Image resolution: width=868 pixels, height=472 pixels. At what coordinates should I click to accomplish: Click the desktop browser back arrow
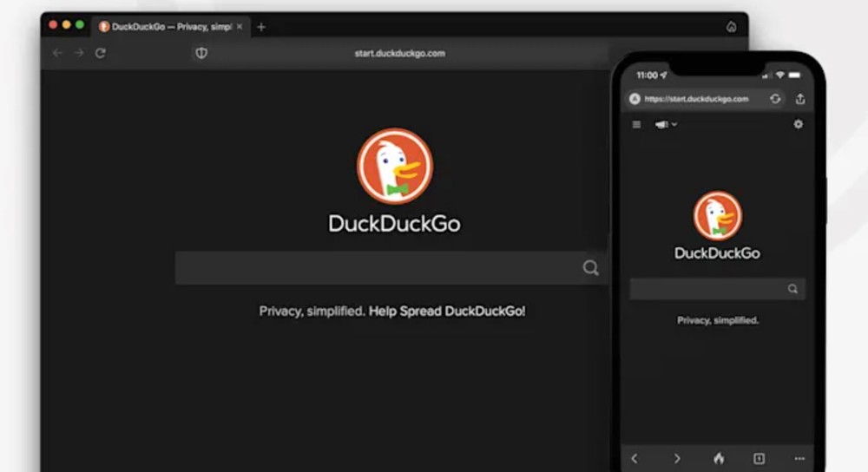click(57, 53)
